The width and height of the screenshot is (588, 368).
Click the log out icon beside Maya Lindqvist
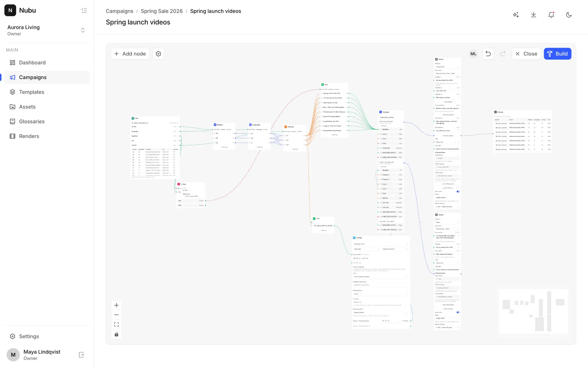pos(82,355)
